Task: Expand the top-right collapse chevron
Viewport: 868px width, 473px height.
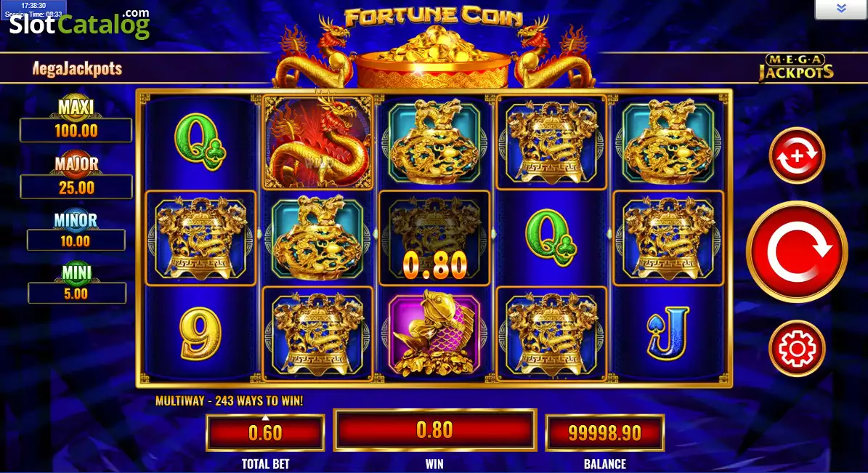Action: 841,8
